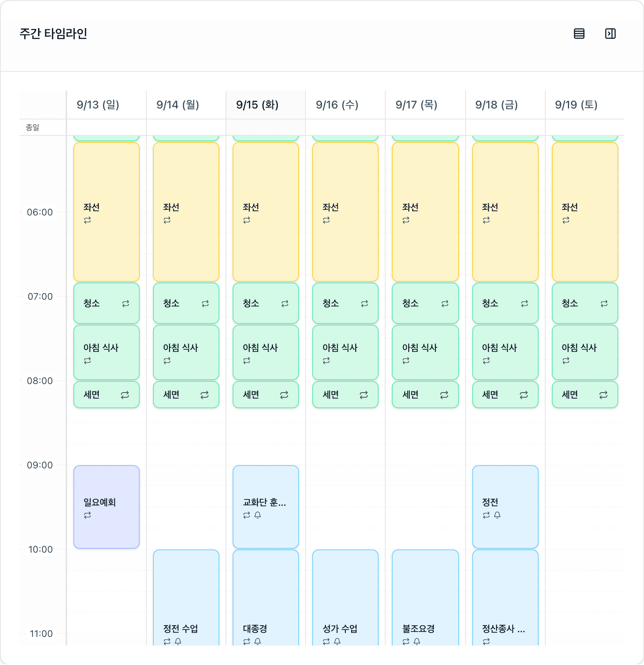Open the 교화단 훈련 event on Tuesday
The image size is (644, 665).
click(x=266, y=507)
